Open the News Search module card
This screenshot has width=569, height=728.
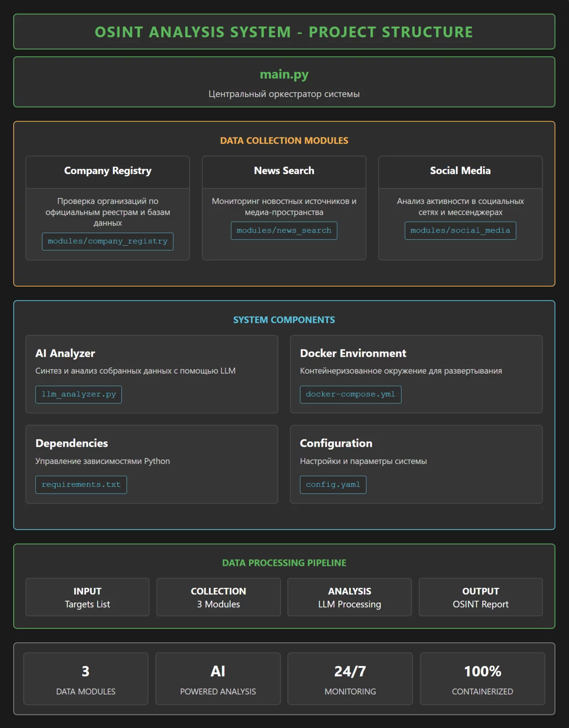284,171
